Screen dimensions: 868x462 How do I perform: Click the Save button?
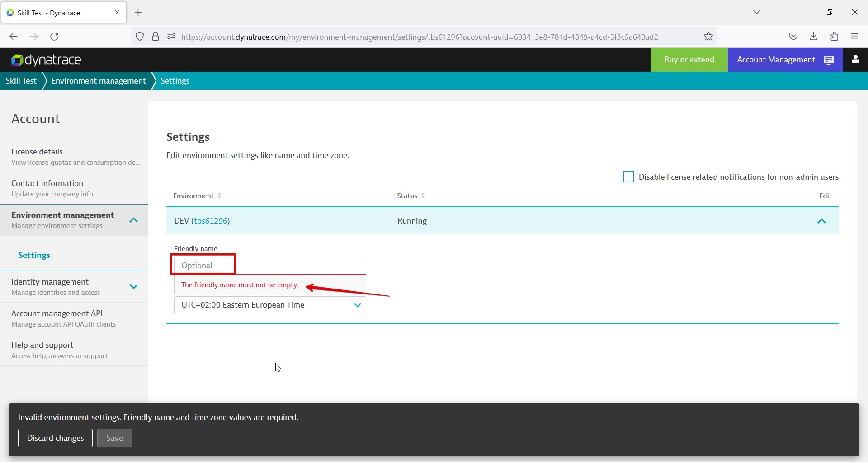(114, 438)
